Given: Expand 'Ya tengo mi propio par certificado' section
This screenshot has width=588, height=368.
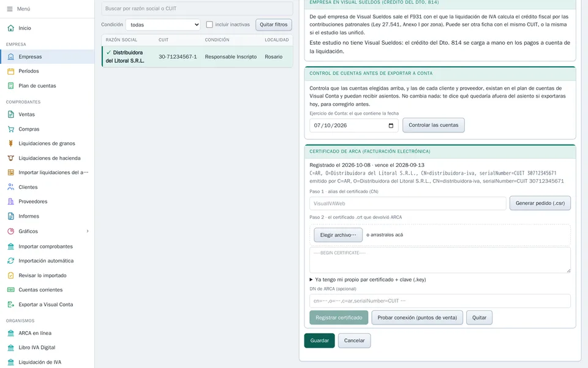Looking at the screenshot, I should [367, 280].
